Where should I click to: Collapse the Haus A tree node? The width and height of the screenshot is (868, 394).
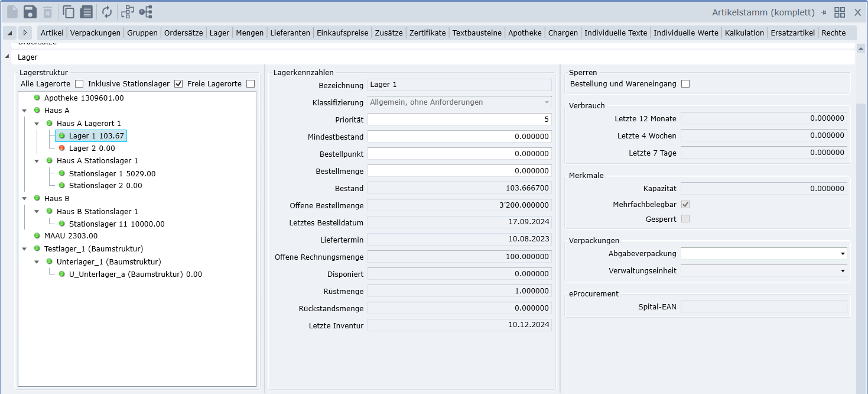(x=24, y=111)
